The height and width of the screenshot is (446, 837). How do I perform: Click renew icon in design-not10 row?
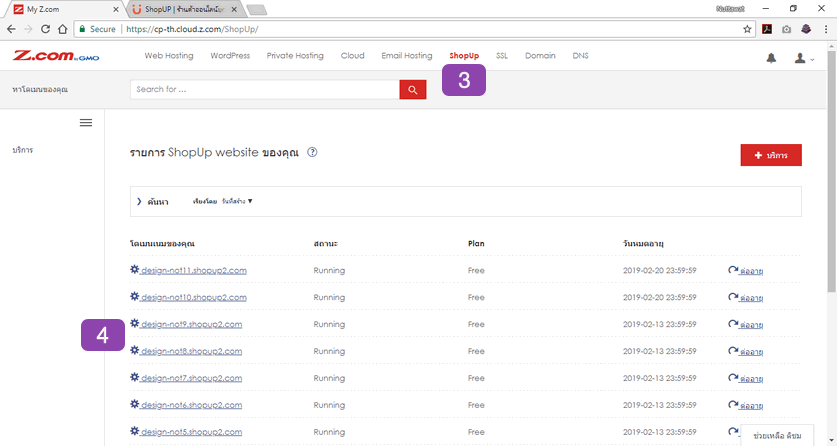coord(733,297)
